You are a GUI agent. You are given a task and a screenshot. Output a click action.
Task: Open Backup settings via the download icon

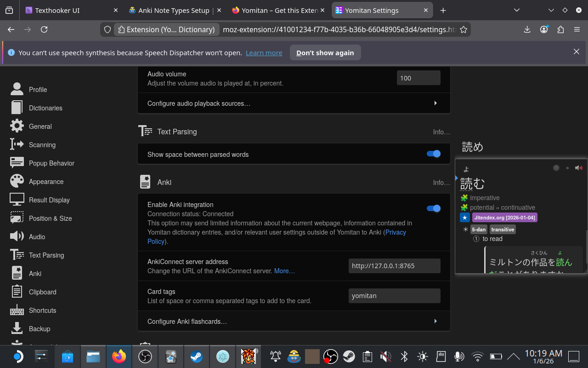tap(17, 328)
